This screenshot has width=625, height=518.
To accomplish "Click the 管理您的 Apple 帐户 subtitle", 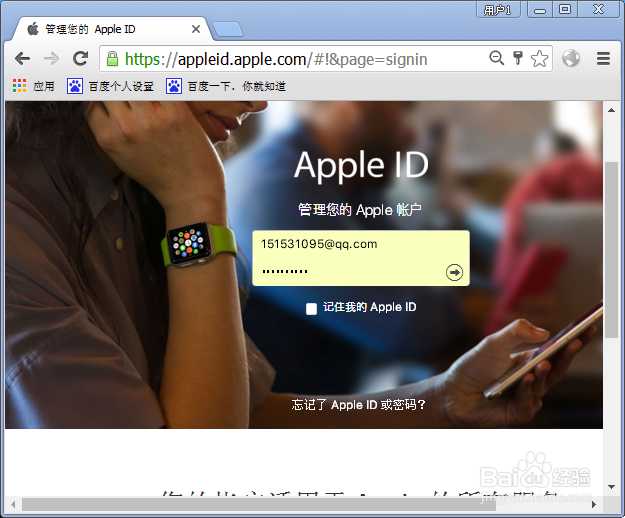I will pyautogui.click(x=360, y=210).
